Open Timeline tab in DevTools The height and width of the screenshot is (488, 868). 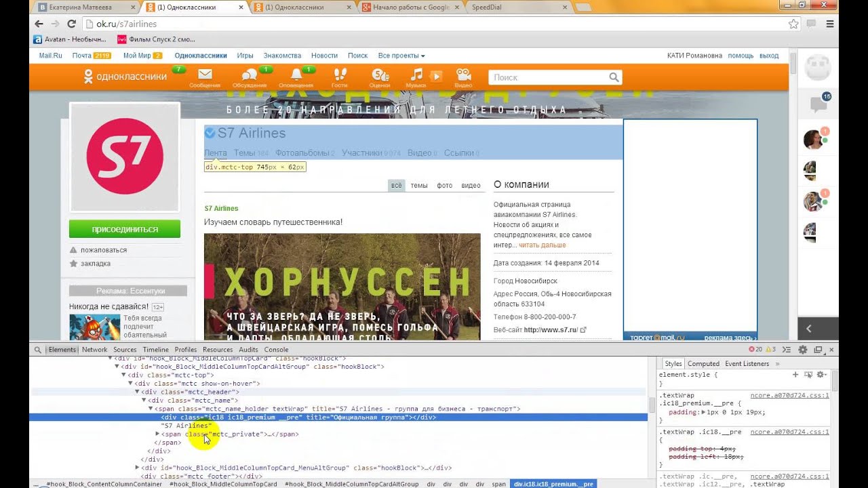(x=155, y=350)
